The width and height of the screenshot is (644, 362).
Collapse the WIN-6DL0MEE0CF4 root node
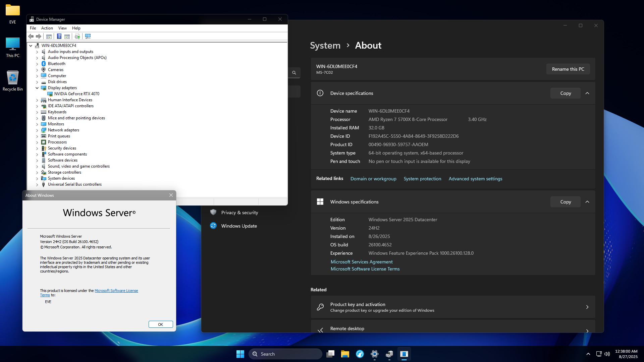(31, 46)
